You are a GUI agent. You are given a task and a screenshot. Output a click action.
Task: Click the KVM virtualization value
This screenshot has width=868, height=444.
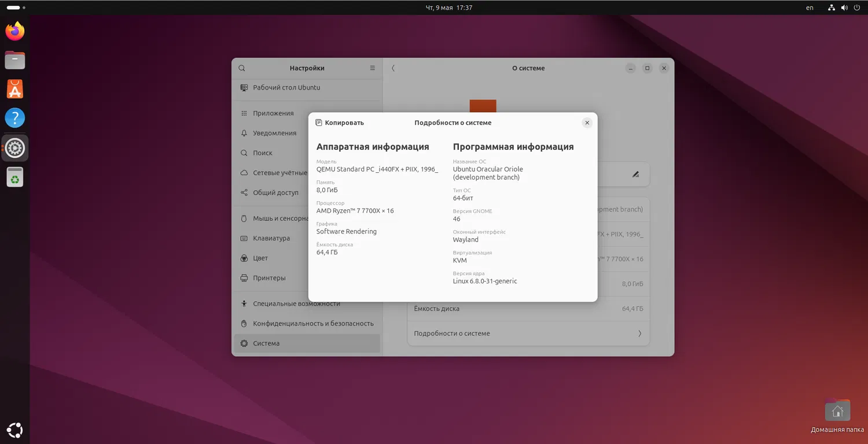click(460, 261)
